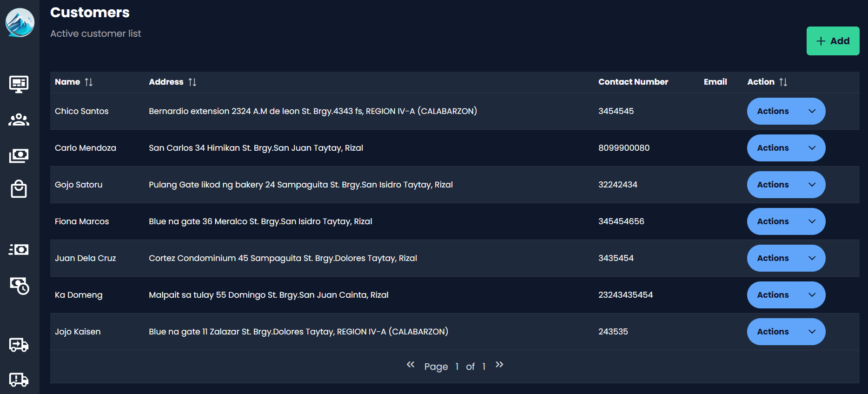Click address Malpait sa tulay 55 Domingo

coord(269,295)
